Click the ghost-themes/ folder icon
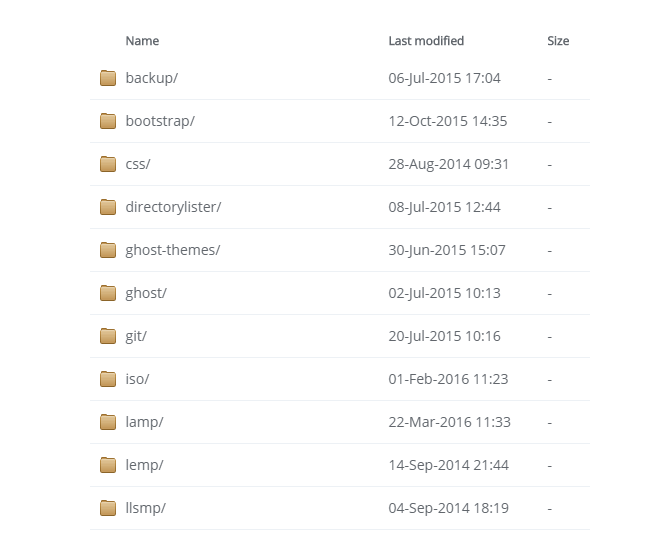 point(108,250)
